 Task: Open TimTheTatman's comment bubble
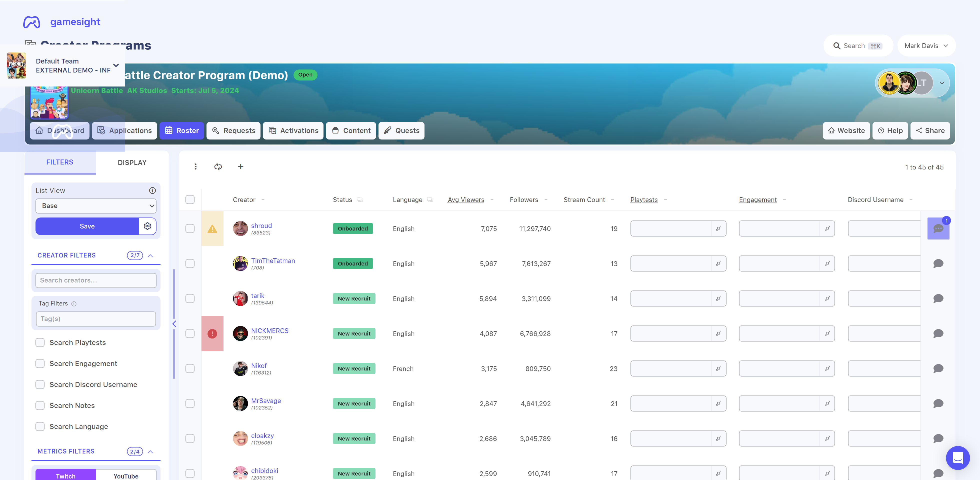pos(938,263)
